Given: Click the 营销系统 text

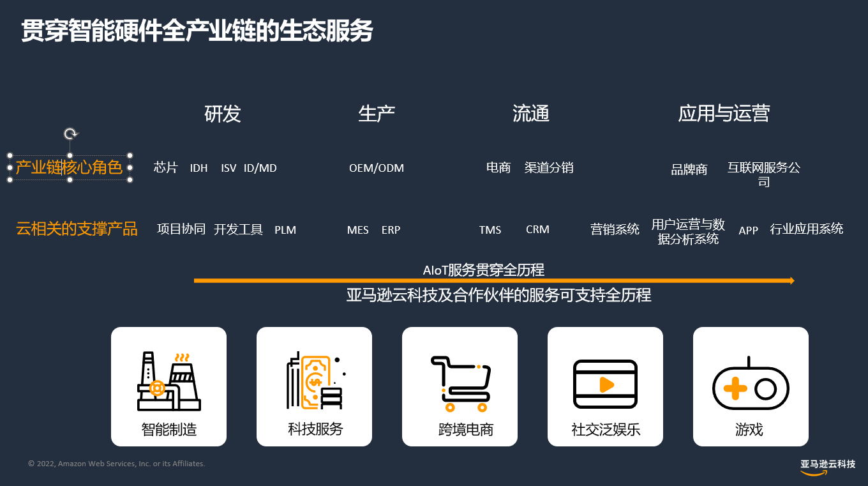Looking at the screenshot, I should (x=615, y=229).
